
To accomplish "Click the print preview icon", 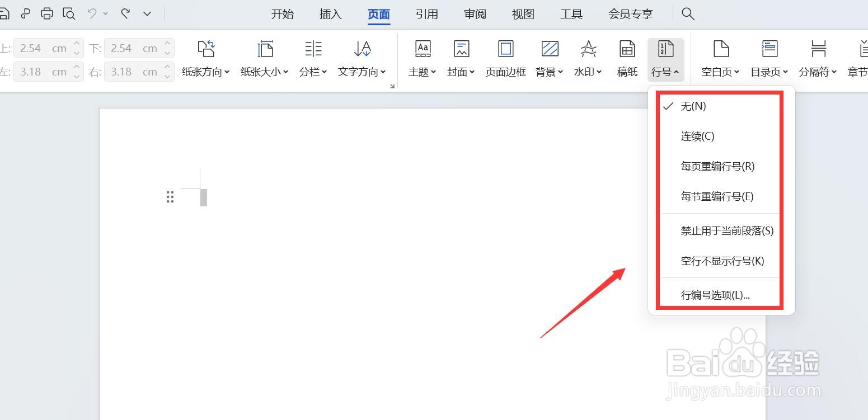I will click(68, 13).
